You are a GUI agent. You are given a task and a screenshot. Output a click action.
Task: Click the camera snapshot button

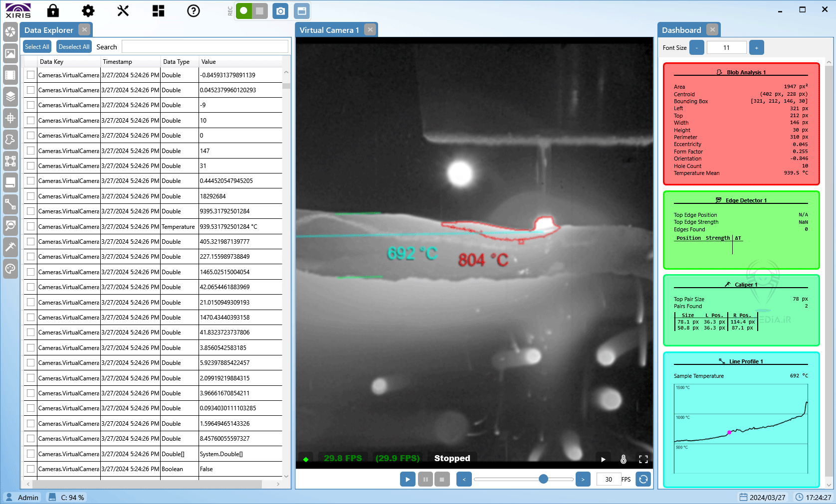tap(281, 11)
